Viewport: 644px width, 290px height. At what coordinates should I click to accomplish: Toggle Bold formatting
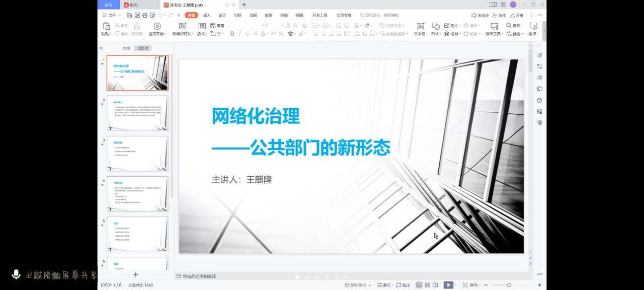(x=232, y=34)
